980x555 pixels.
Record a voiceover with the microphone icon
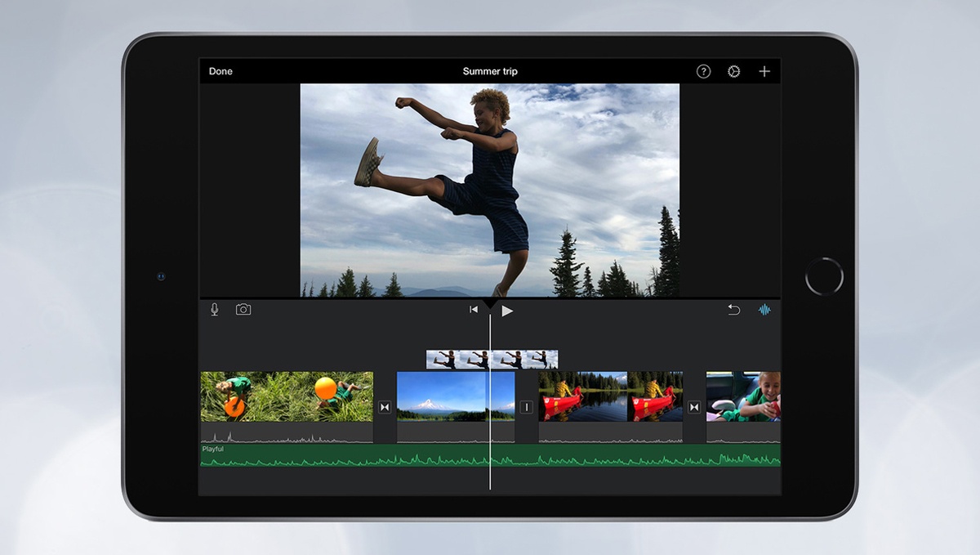click(x=213, y=309)
